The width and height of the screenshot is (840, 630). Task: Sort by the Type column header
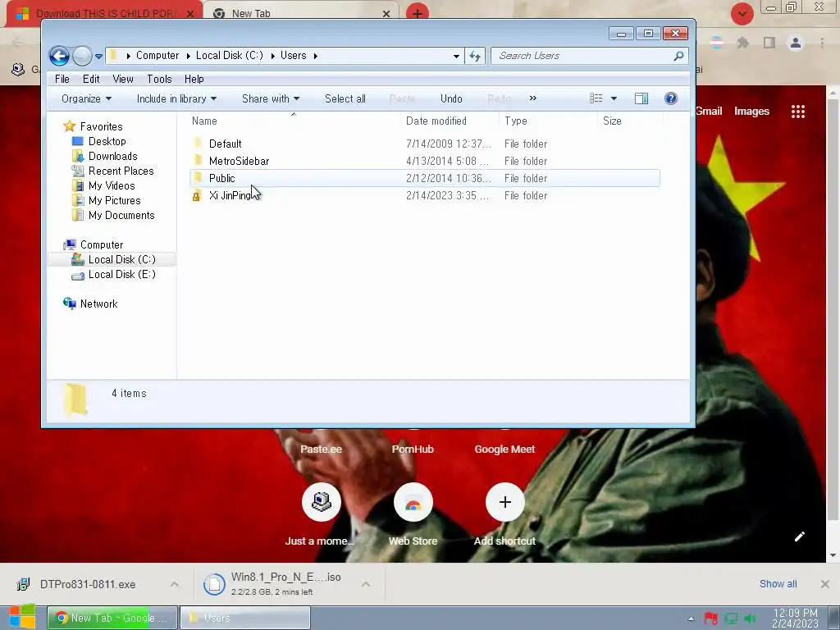(x=516, y=121)
